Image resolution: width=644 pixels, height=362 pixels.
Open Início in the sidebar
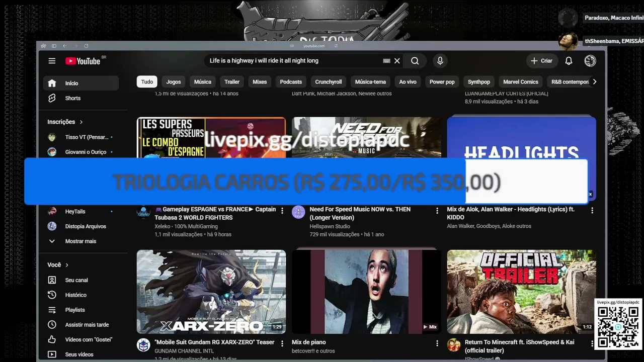click(x=81, y=83)
